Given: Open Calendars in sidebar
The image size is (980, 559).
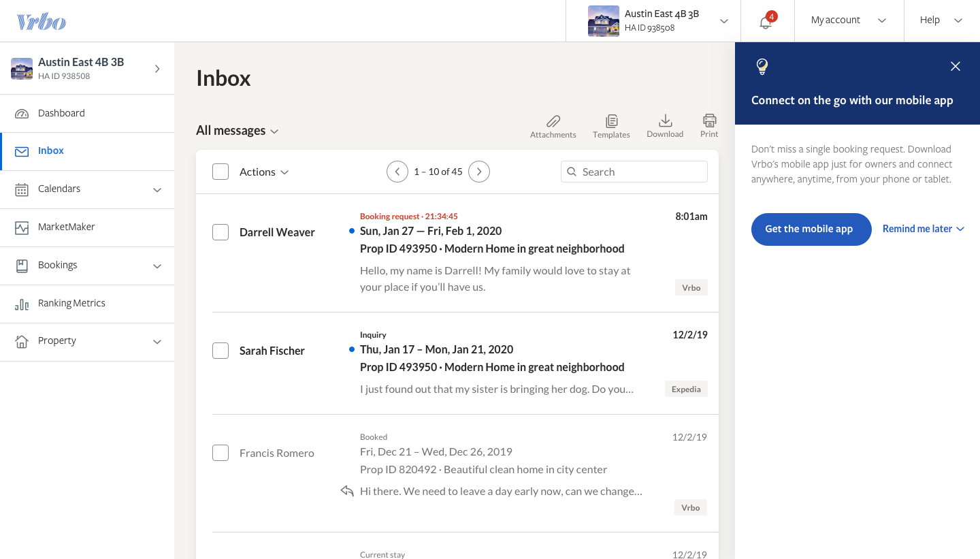Looking at the screenshot, I should pyautogui.click(x=87, y=189).
